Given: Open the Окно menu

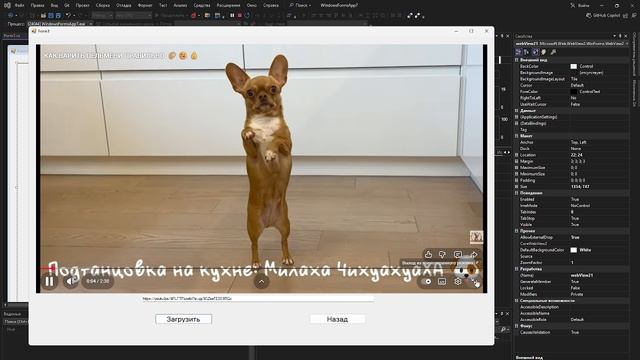Looking at the screenshot, I should [252, 5].
